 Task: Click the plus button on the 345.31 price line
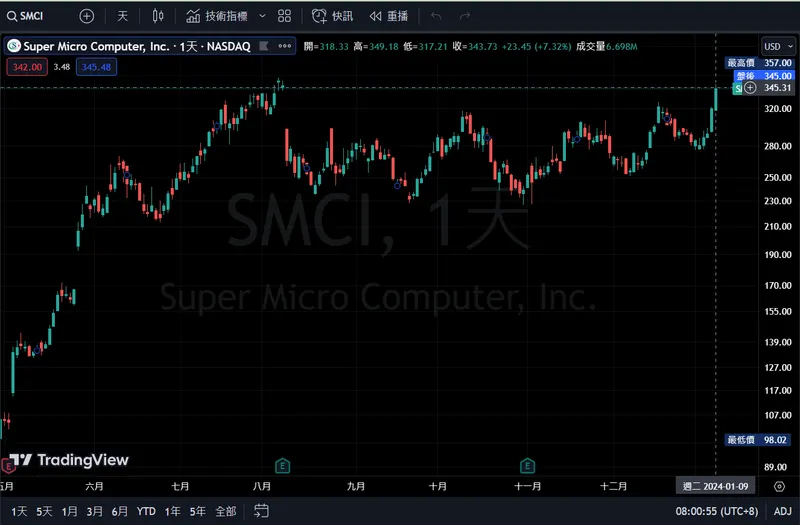pos(750,88)
